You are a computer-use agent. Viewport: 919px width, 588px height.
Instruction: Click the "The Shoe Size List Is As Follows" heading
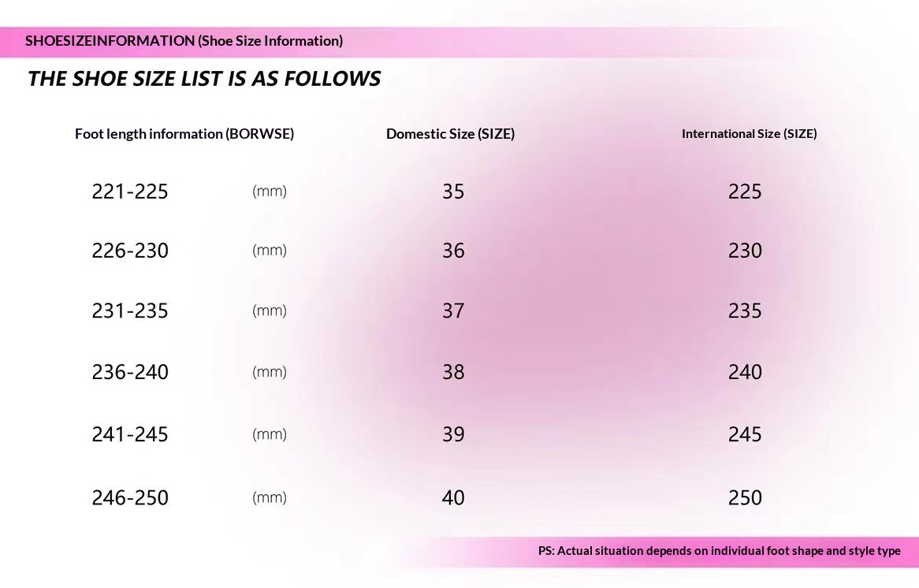coord(204,79)
